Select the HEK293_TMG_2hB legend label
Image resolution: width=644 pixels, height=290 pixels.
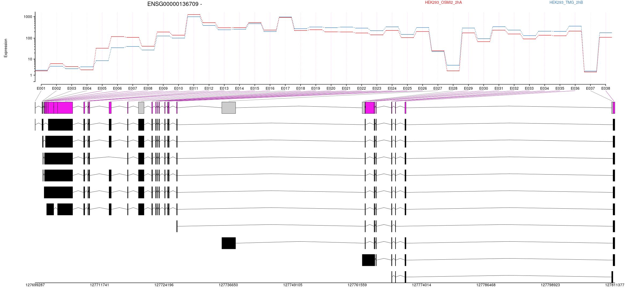click(566, 2)
